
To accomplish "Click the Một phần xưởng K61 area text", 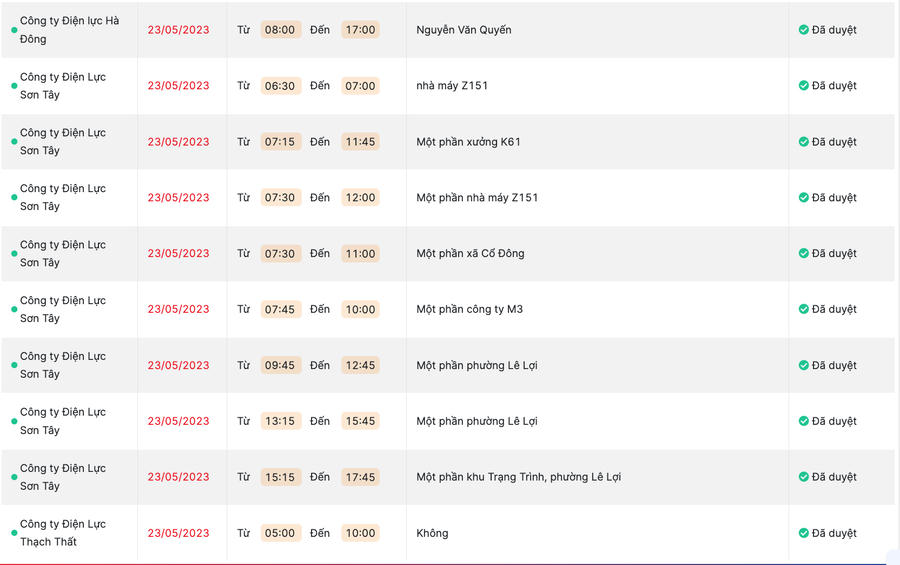I will point(468,142).
